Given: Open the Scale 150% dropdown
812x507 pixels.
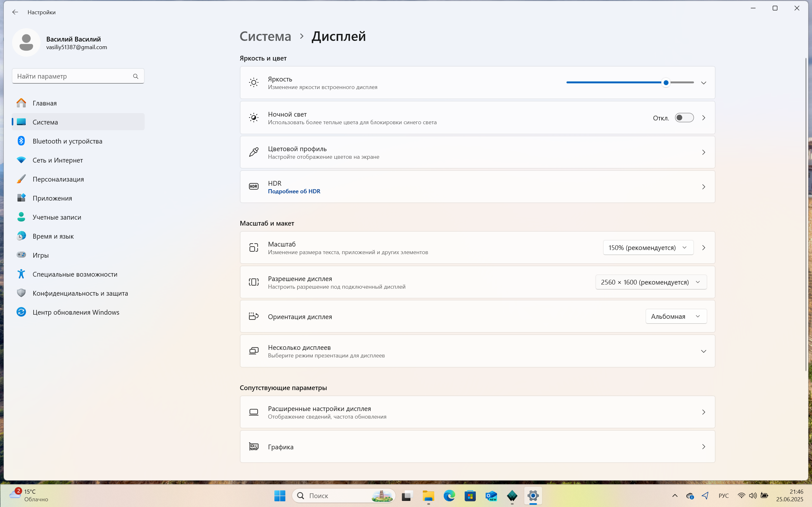Looking at the screenshot, I should (x=648, y=247).
